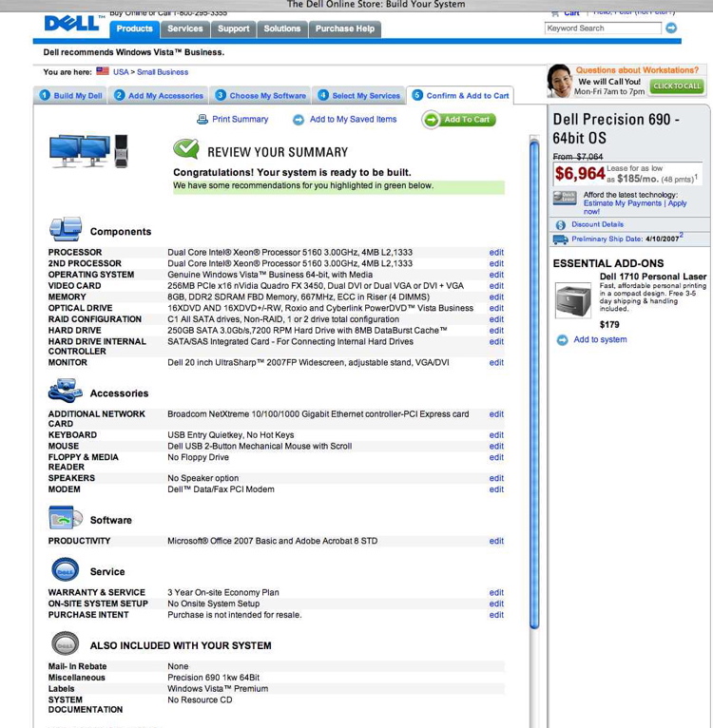This screenshot has height=728, width=713.
Task: Open the Purchase Help tab
Action: tap(345, 29)
